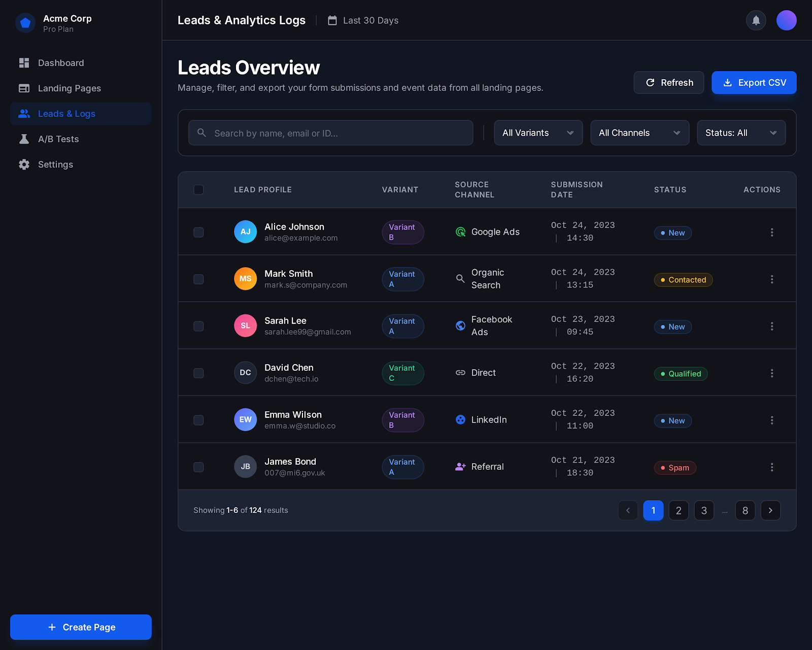Open the All Channels filter dropdown
The height and width of the screenshot is (650, 812).
coord(639,133)
